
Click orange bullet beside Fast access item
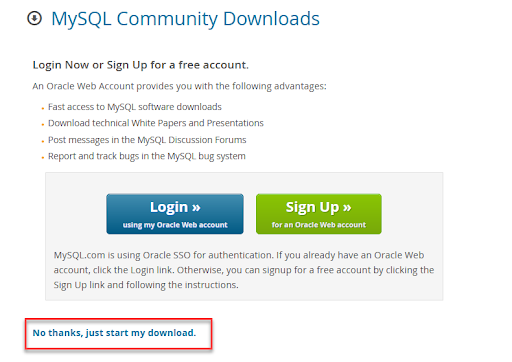pos(43,108)
